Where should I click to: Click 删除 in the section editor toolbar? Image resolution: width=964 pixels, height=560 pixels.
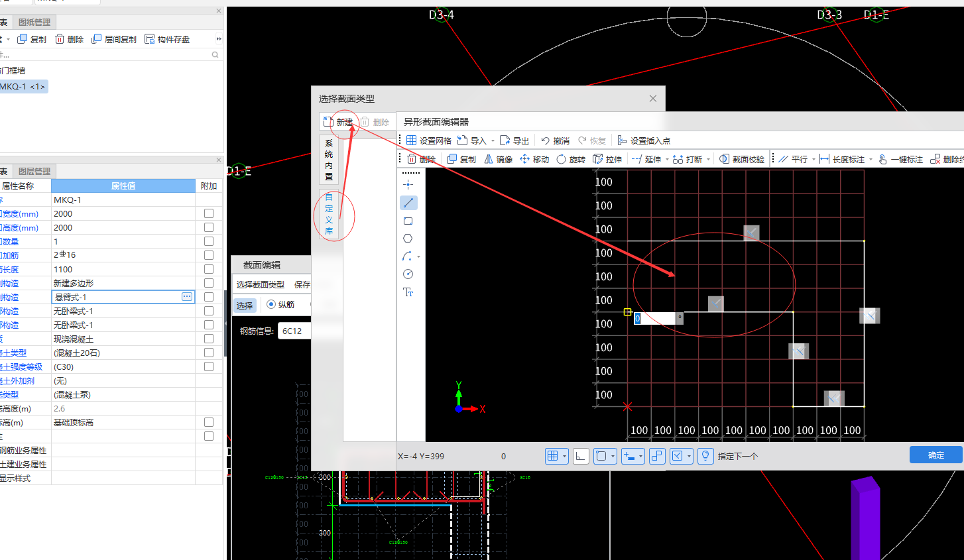coord(421,159)
